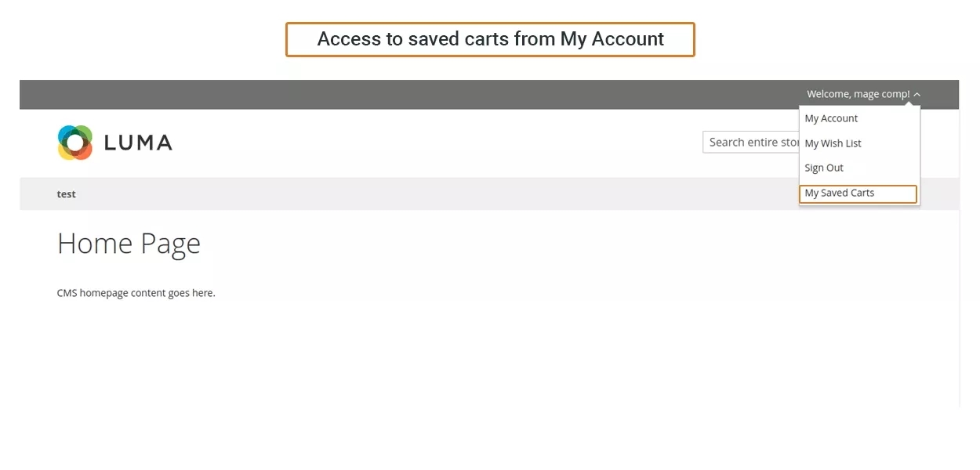Click the LUMA wordmark text
980x470 pixels.
(138, 143)
